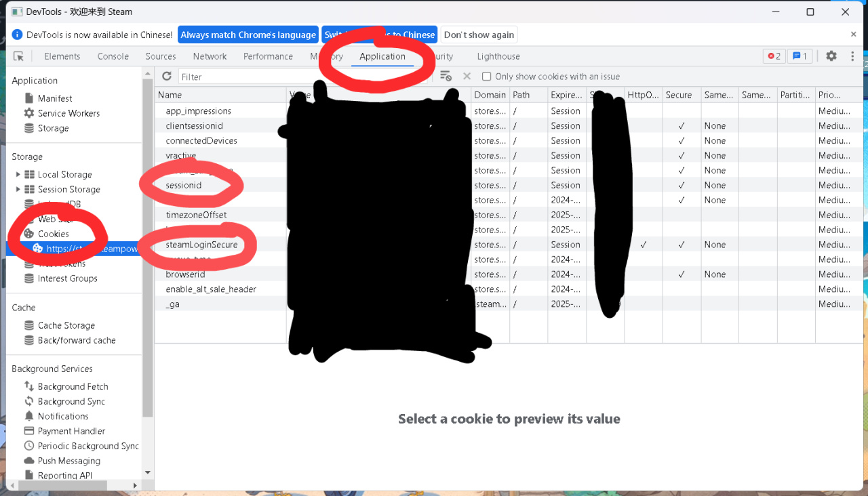The height and width of the screenshot is (496, 868).
Task: Expand the Session Storage tree arrow
Action: pos(18,189)
